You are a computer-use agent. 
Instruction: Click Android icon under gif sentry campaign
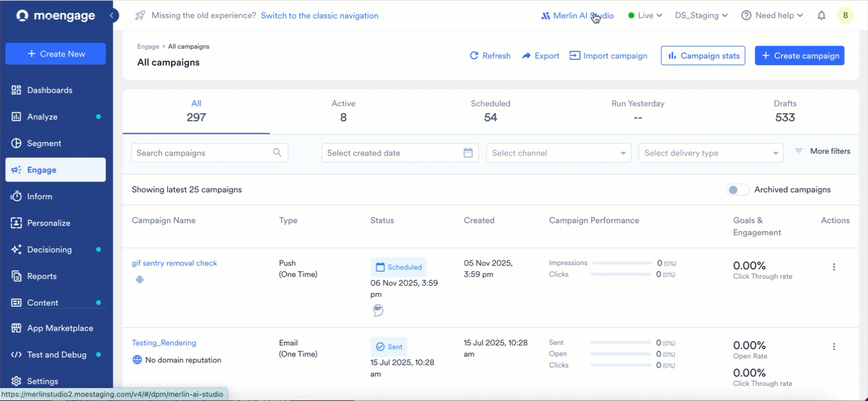coord(140,280)
